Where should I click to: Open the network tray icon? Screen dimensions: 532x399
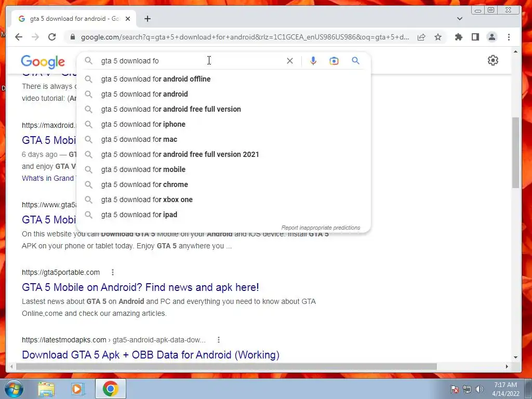click(467, 389)
